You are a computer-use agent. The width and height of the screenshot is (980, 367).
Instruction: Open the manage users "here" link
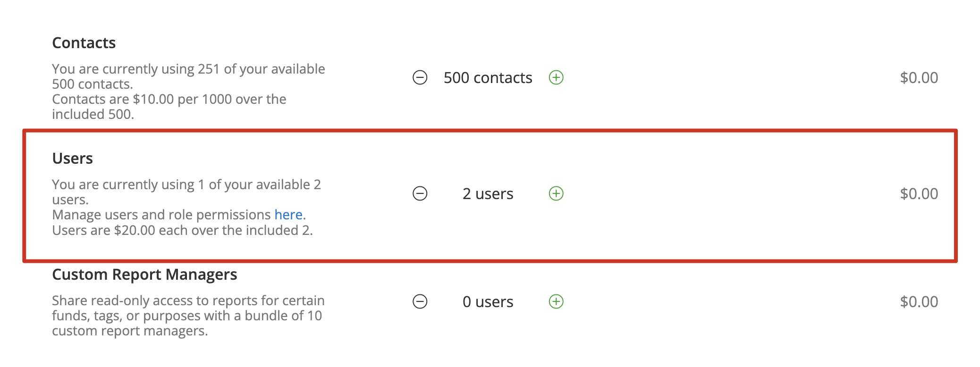[x=288, y=215]
